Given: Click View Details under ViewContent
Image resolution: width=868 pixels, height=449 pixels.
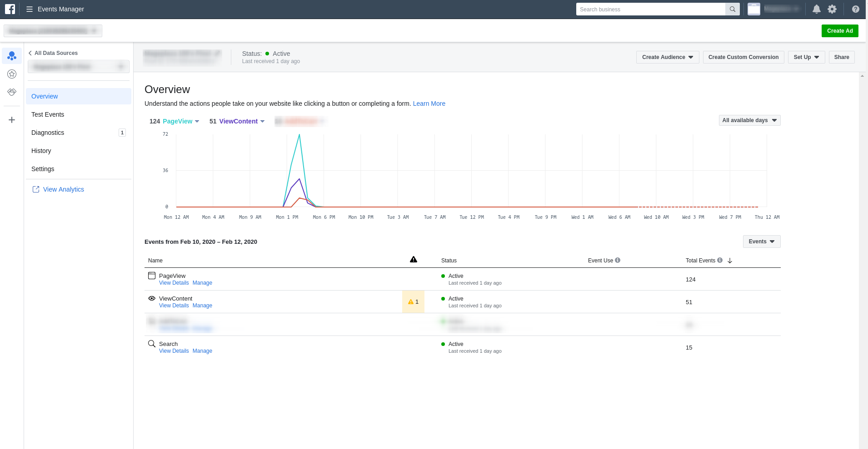Looking at the screenshot, I should click(174, 306).
